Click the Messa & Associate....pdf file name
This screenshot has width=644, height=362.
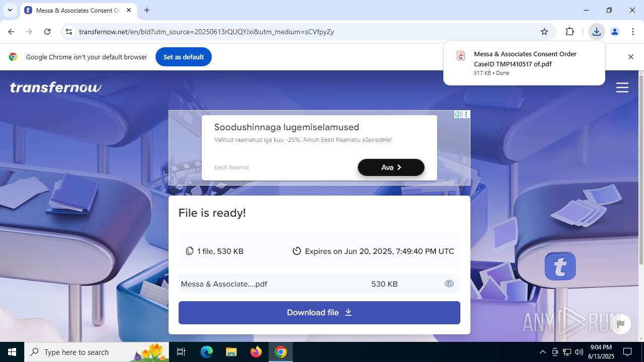coord(224,284)
